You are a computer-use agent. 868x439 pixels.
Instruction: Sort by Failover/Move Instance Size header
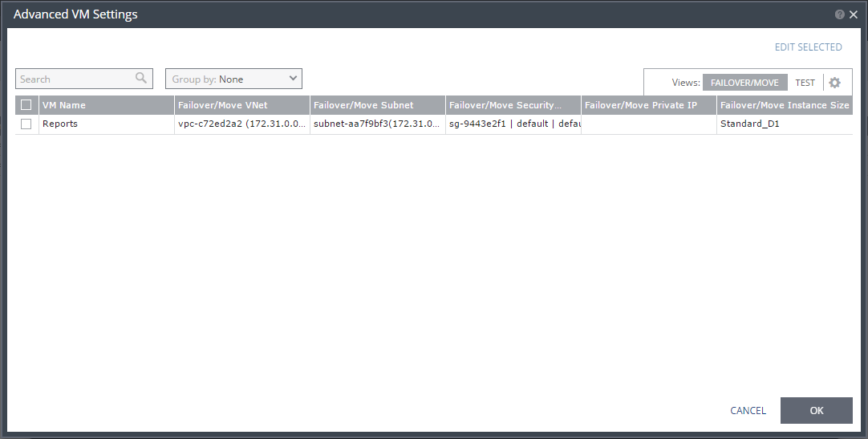click(785, 105)
